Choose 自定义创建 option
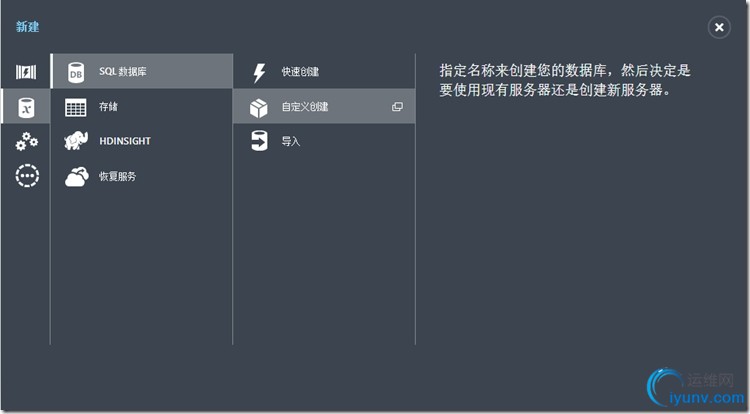The height and width of the screenshot is (414, 750). [x=305, y=107]
